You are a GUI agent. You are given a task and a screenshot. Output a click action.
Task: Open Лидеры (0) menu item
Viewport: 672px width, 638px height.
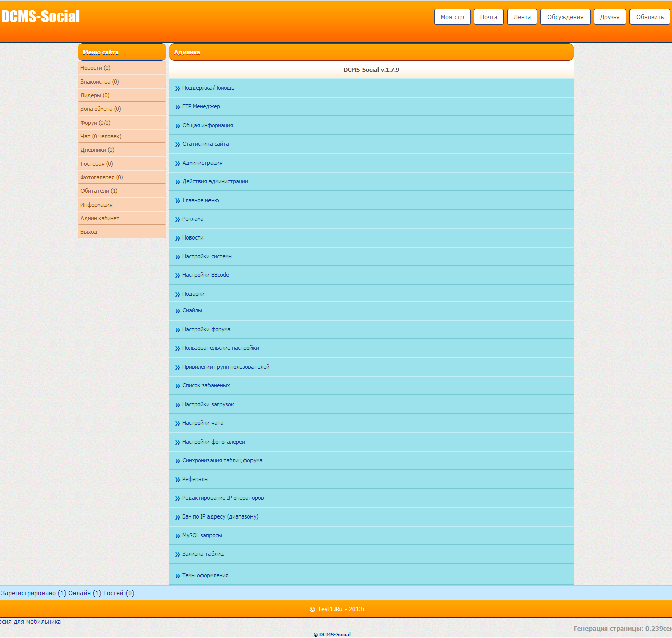[122, 95]
